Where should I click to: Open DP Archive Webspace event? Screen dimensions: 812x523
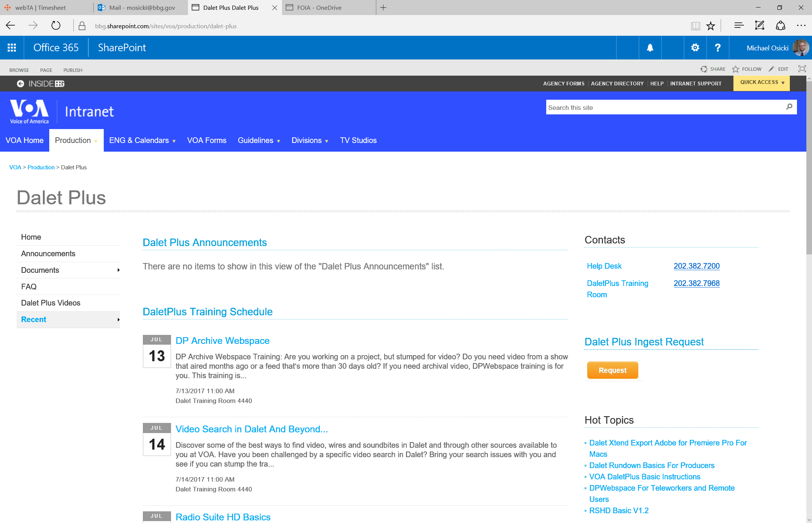click(223, 341)
